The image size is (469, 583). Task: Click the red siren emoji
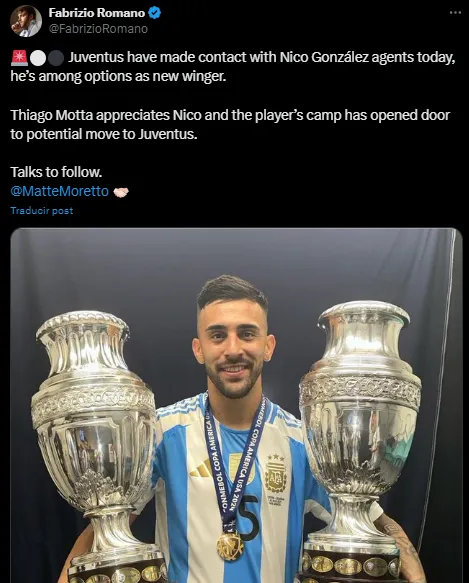(19, 58)
